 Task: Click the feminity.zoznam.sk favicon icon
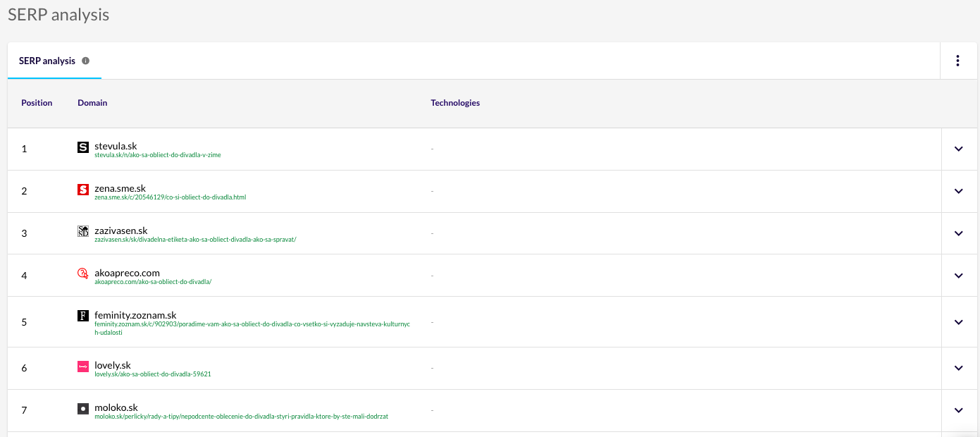[x=83, y=316]
